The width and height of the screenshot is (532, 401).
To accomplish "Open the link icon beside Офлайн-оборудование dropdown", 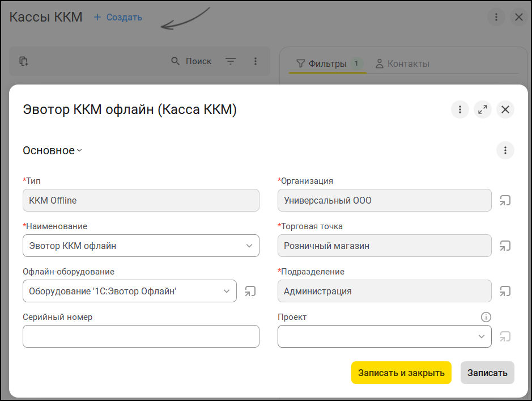I will point(250,291).
